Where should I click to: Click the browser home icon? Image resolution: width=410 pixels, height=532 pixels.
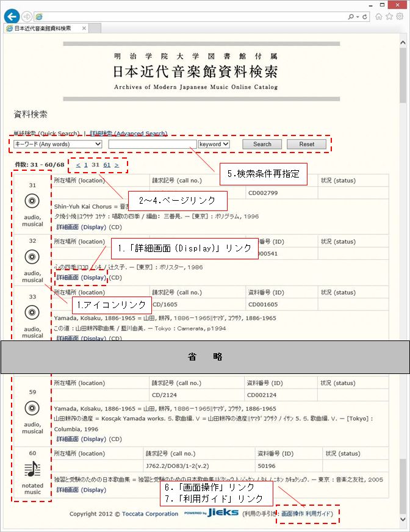point(379,16)
